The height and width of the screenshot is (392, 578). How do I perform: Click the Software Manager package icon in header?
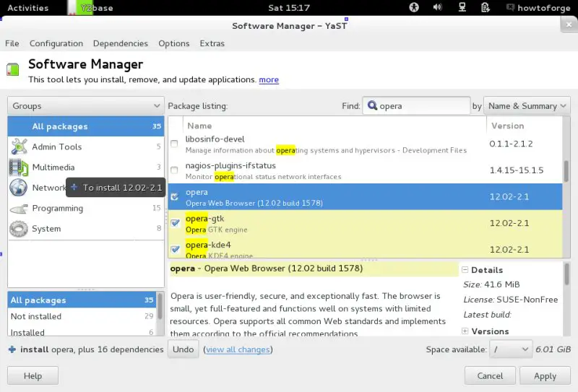pyautogui.click(x=12, y=69)
